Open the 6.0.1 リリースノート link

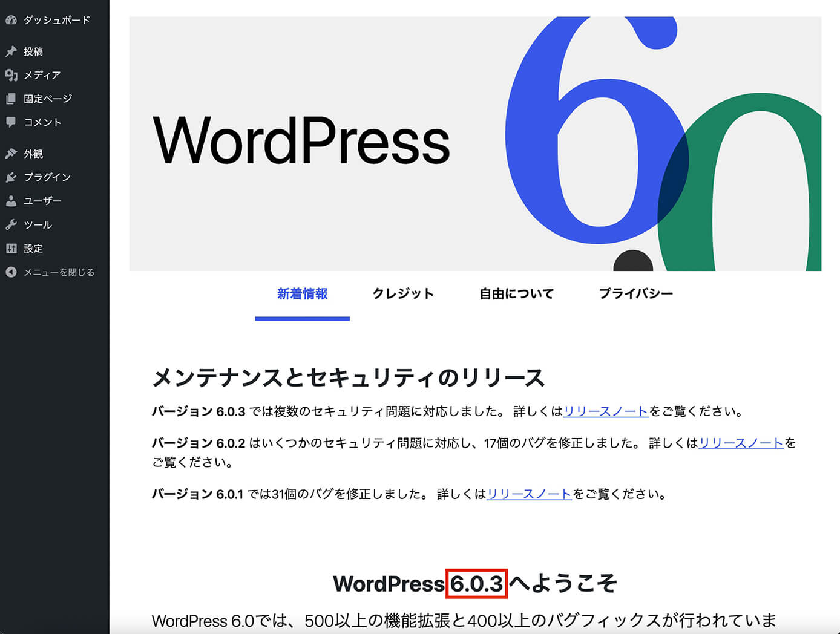530,494
